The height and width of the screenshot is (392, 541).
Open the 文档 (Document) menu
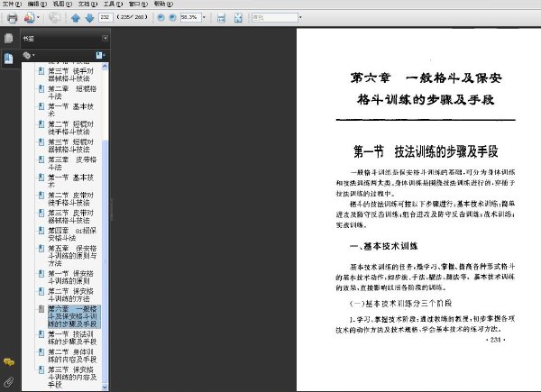pos(87,4)
